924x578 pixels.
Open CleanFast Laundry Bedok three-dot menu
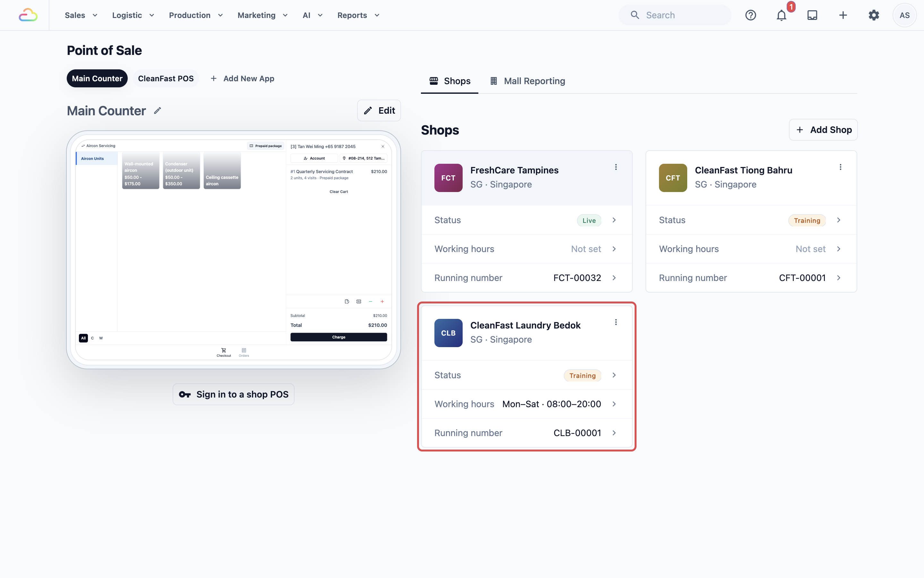(615, 322)
